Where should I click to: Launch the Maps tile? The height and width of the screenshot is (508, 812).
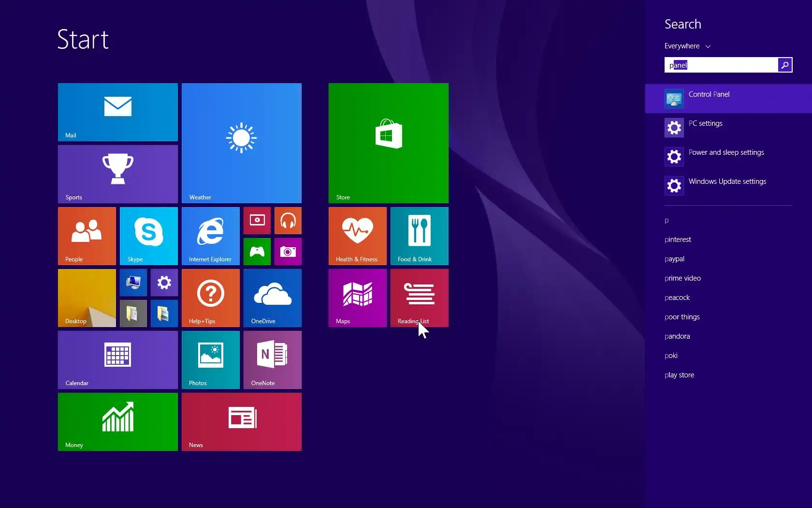click(x=358, y=298)
